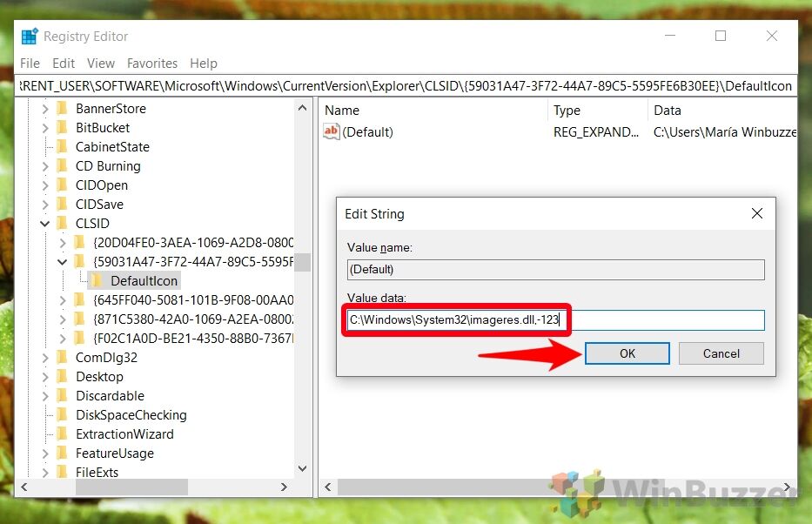Click the registry path address bar

406,86
